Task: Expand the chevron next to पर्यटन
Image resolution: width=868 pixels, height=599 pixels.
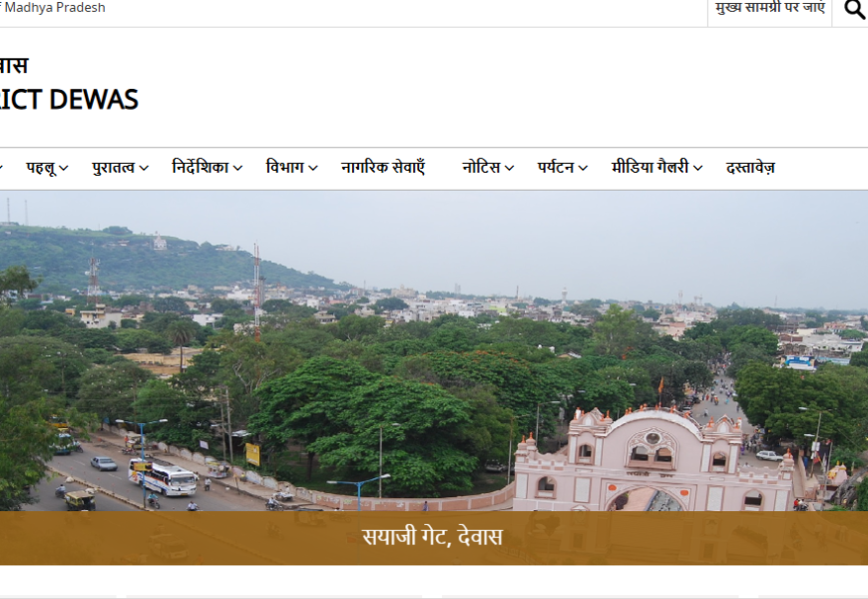Action: coord(584,169)
